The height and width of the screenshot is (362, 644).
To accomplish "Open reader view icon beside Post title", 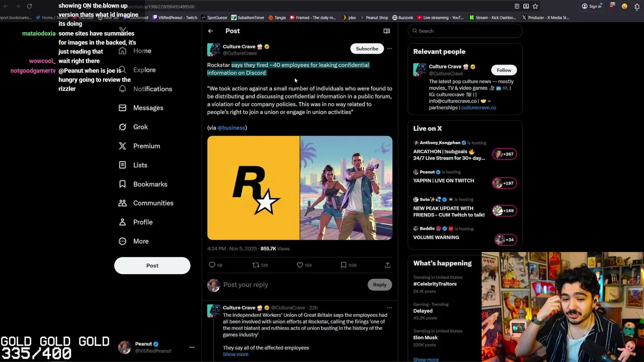I will pos(386,31).
